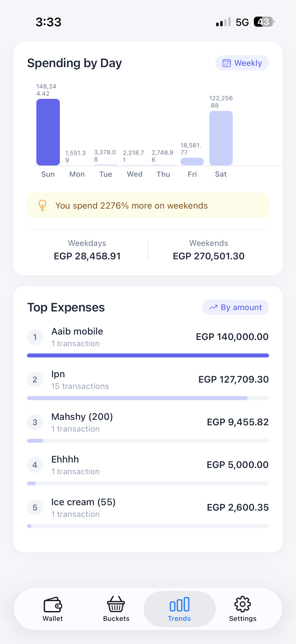The width and height of the screenshot is (296, 644).
Task: Tap the Friday spending bar
Action: 192,161
